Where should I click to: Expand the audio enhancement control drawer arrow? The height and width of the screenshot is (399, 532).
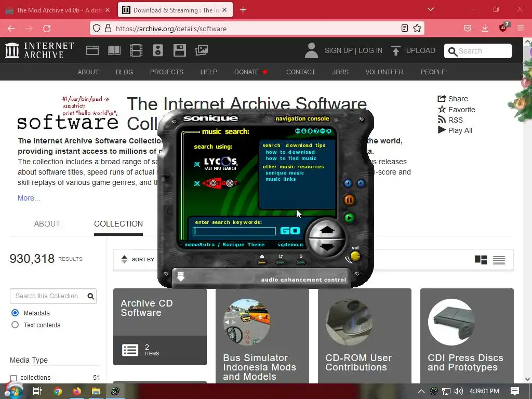pyautogui.click(x=180, y=276)
